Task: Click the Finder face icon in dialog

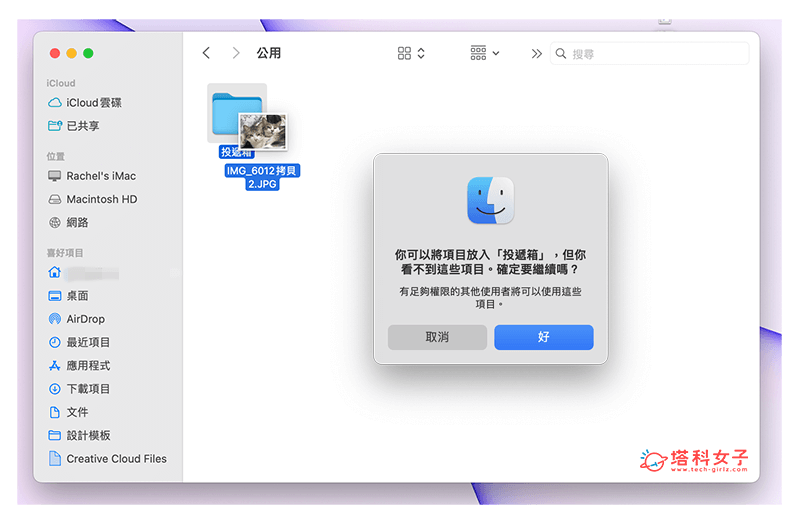Action: tap(490, 200)
